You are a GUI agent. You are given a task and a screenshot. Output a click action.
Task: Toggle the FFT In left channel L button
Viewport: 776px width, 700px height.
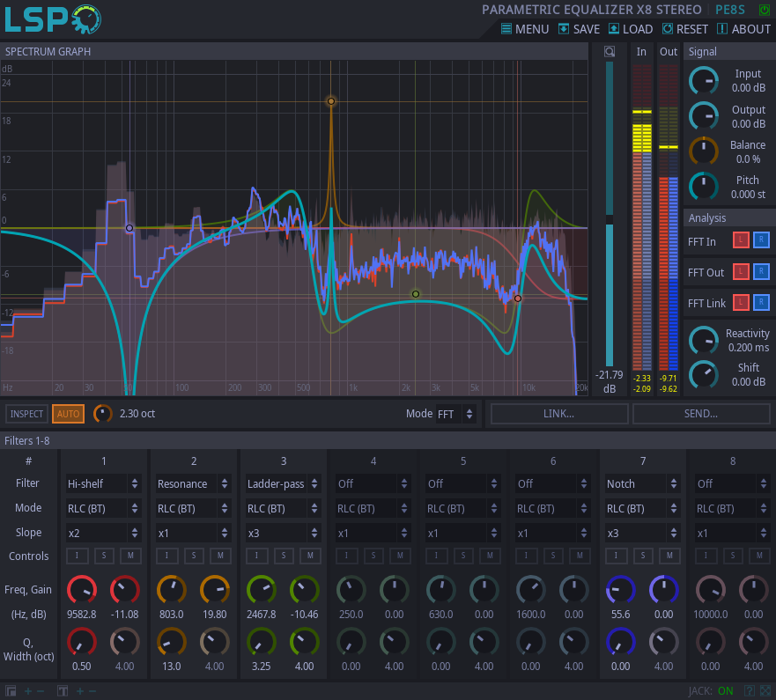(741, 240)
